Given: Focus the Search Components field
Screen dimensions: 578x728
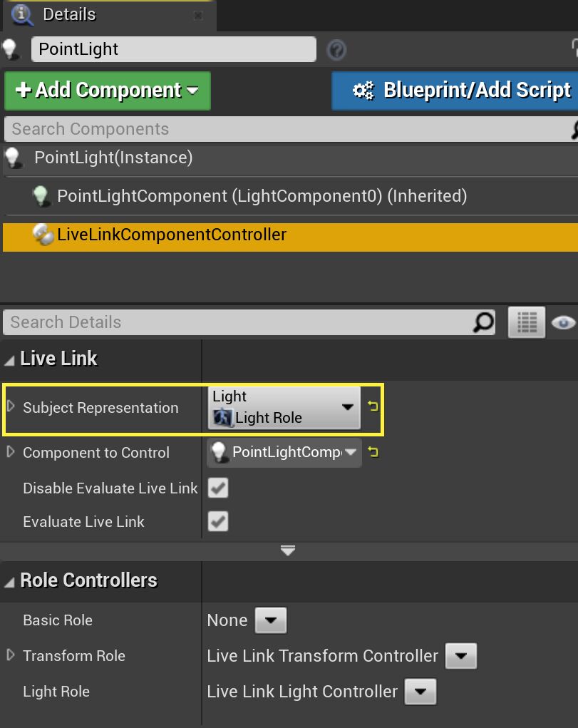Looking at the screenshot, I should tap(288, 129).
